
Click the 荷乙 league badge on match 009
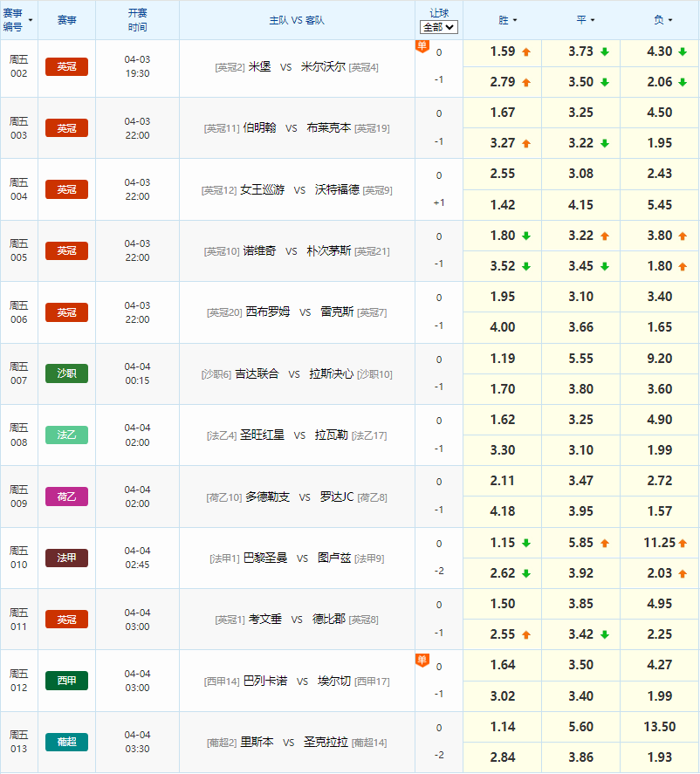click(67, 497)
